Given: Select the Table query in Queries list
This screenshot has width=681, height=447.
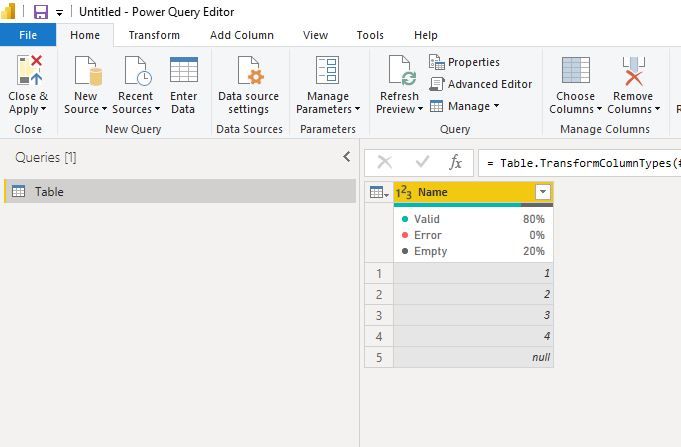Looking at the screenshot, I should pos(180,191).
